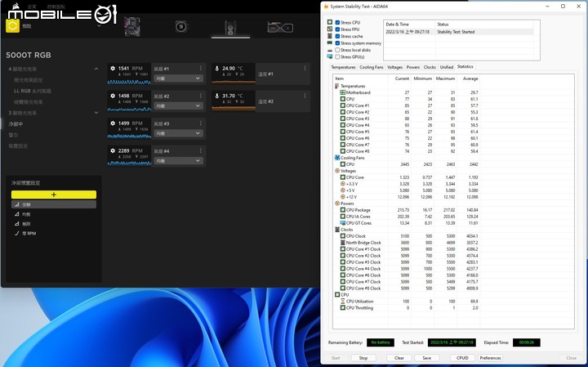The height and width of the screenshot is (367, 588).
Task: Click the Temperatures category icon in AIDA64 list
Action: point(336,86)
